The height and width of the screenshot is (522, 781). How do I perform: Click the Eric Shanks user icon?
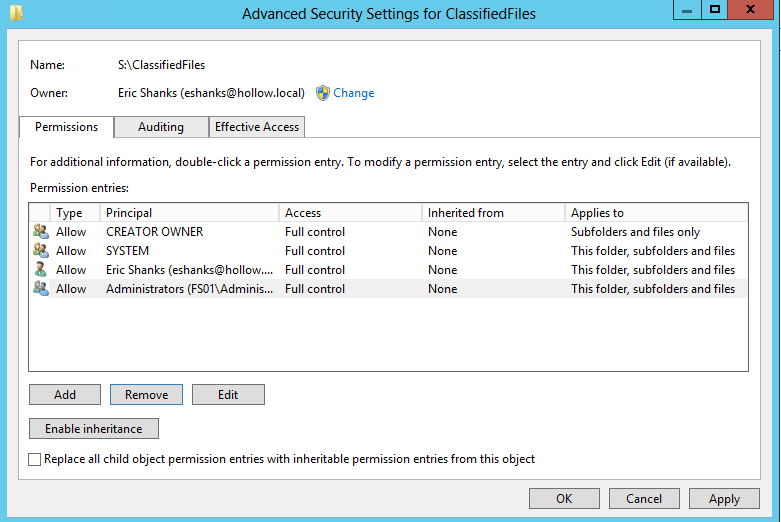[x=40, y=270]
